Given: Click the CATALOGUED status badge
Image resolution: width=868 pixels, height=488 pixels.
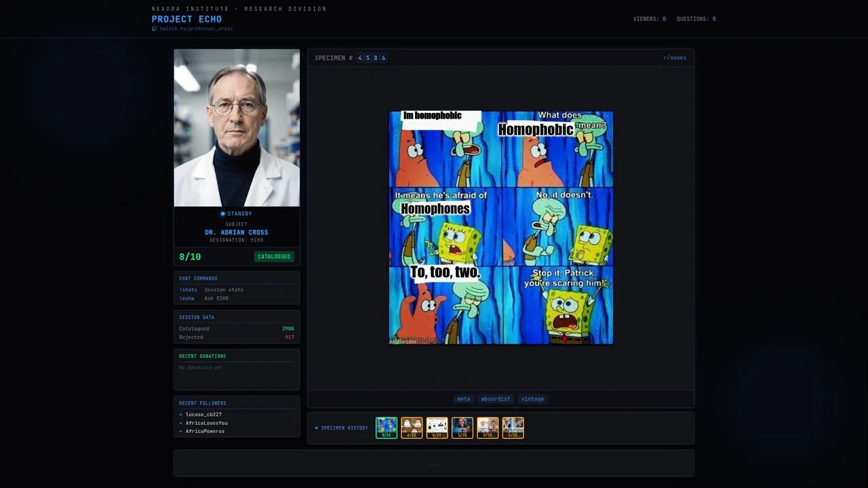Looking at the screenshot, I should pyautogui.click(x=274, y=257).
